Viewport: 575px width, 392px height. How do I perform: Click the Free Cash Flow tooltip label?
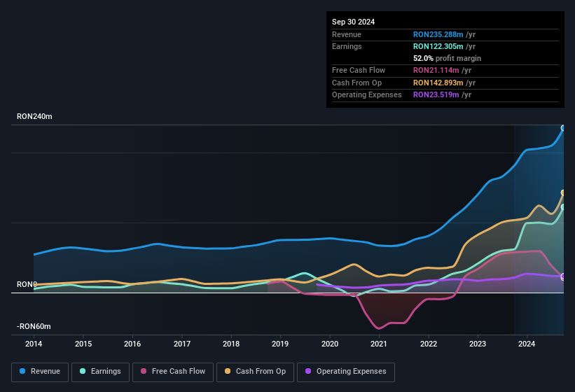[359, 70]
